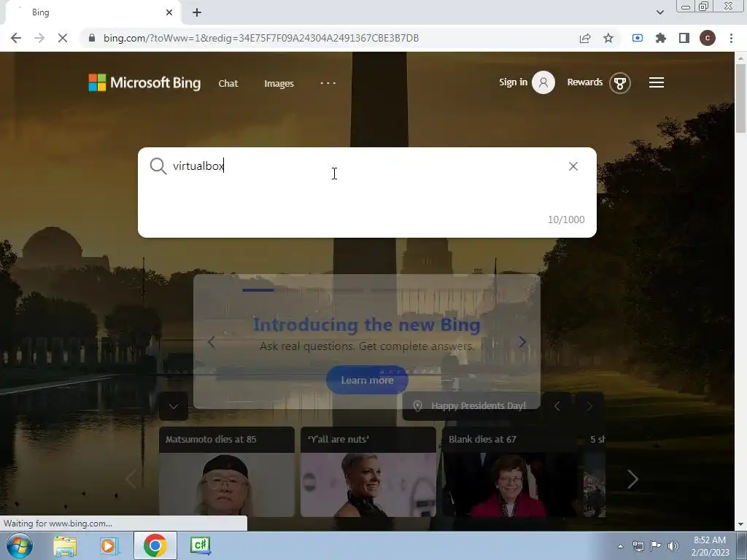Switch to Chrome in the taskbar

155,545
